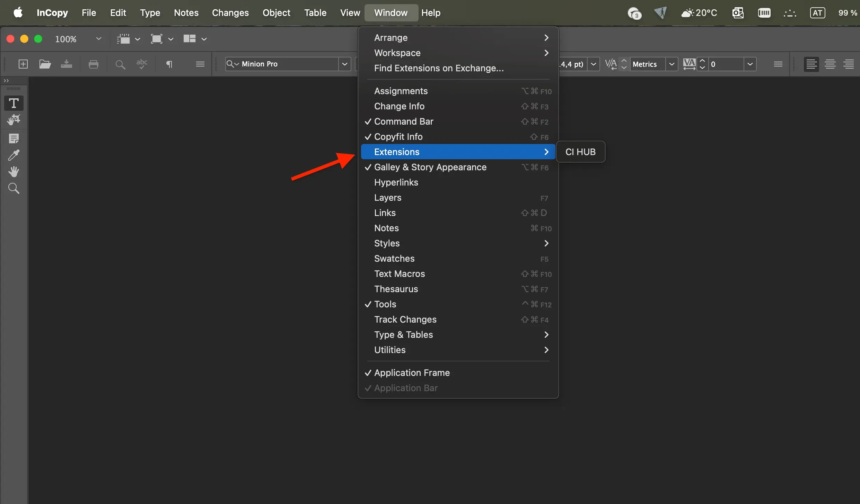The height and width of the screenshot is (504, 860).
Task: Expand the Workspace submenu
Action: [x=458, y=53]
